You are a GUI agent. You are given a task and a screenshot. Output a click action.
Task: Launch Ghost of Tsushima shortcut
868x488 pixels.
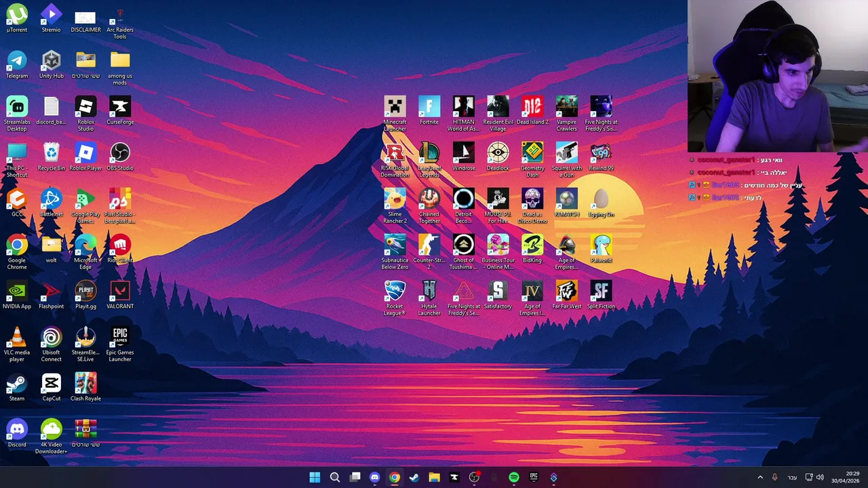pyautogui.click(x=464, y=252)
